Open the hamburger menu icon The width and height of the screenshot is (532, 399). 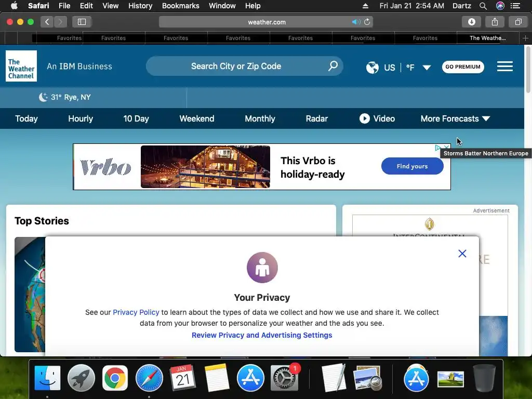click(504, 66)
